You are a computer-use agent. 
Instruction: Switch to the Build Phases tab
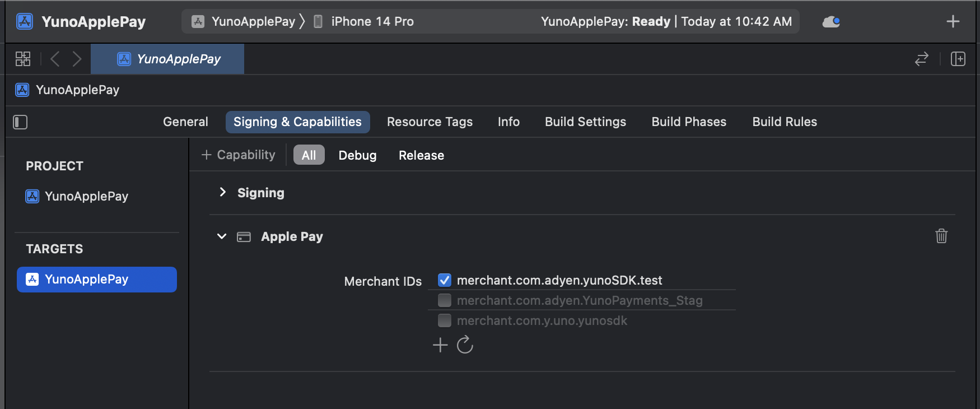pos(689,122)
